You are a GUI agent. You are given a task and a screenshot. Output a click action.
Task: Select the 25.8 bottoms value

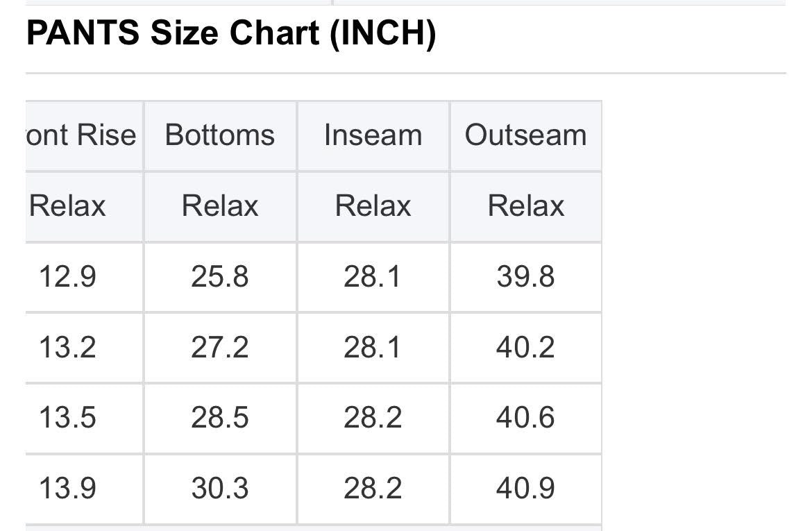pyautogui.click(x=220, y=277)
